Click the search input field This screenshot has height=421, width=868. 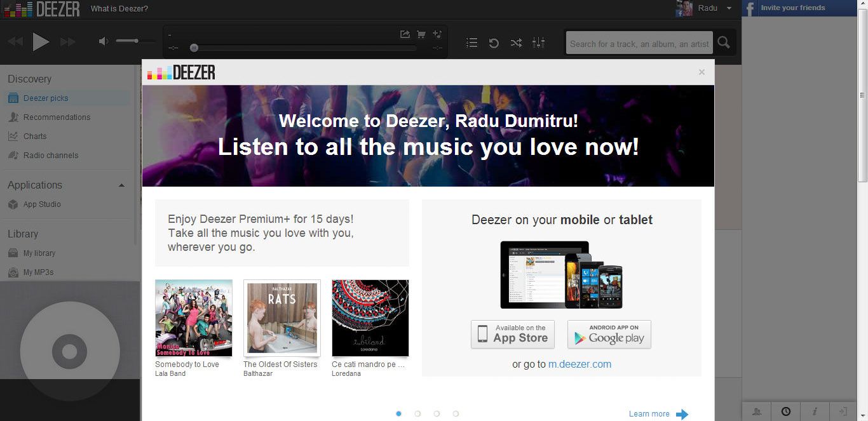[639, 43]
